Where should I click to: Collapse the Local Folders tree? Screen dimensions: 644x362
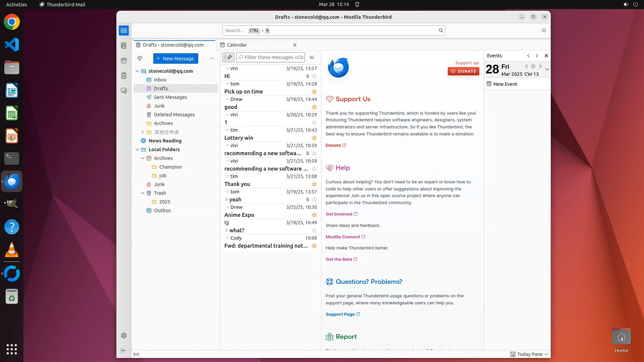click(137, 149)
